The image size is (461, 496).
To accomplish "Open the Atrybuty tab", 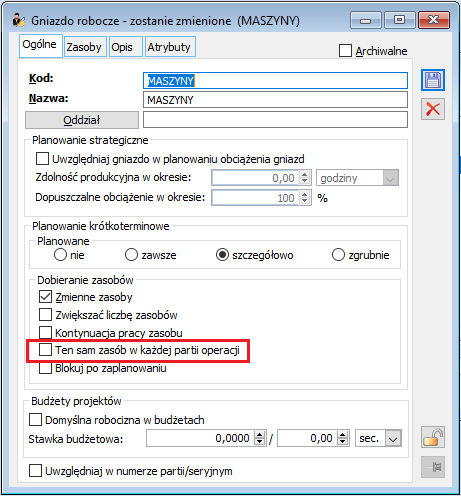I will pyautogui.click(x=170, y=47).
